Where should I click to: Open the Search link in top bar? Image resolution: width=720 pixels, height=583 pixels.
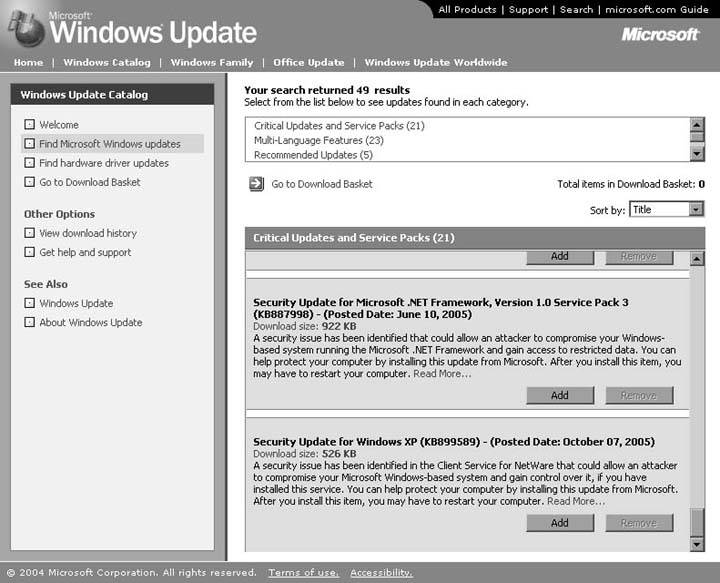576,10
